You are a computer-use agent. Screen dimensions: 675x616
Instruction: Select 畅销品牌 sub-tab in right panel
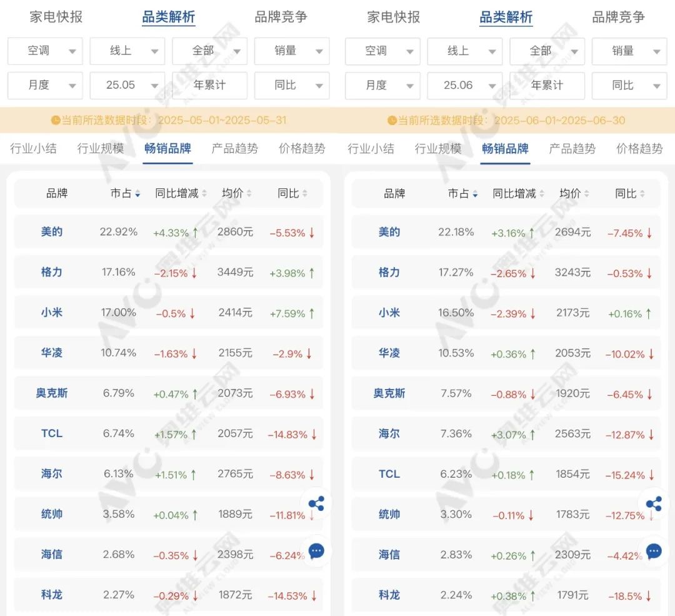[506, 149]
